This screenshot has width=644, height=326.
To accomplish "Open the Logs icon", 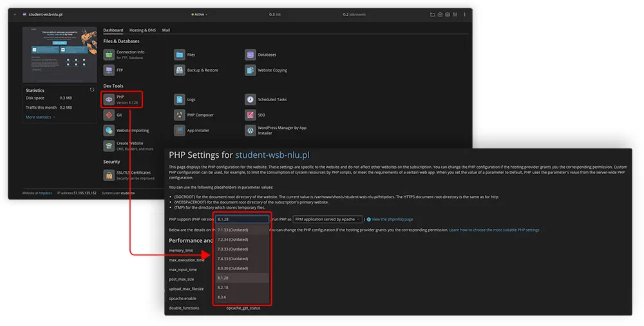I will (x=180, y=99).
